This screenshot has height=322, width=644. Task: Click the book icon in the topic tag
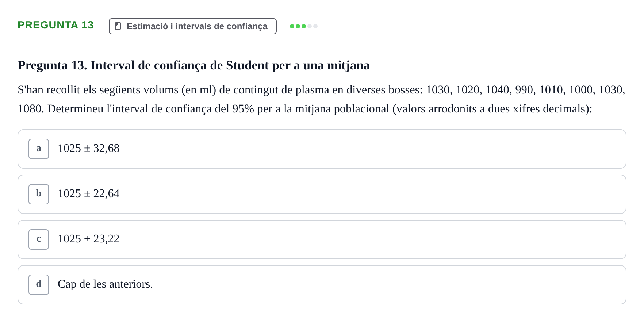coord(118,26)
